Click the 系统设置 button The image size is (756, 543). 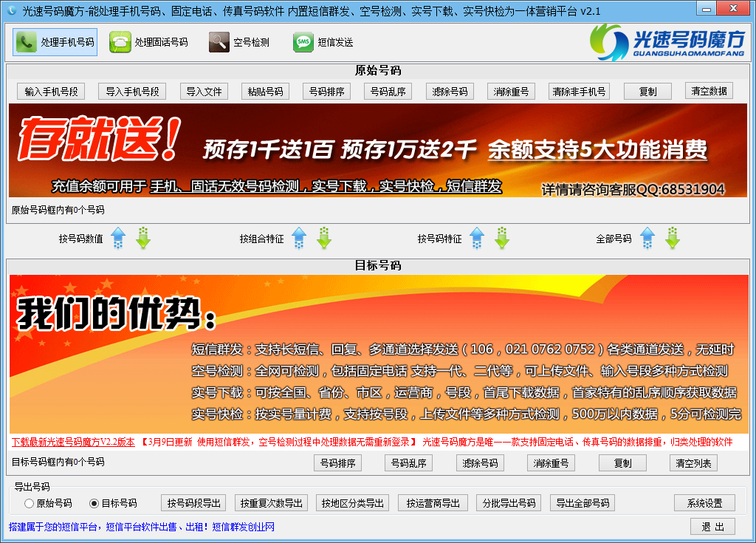click(x=704, y=503)
